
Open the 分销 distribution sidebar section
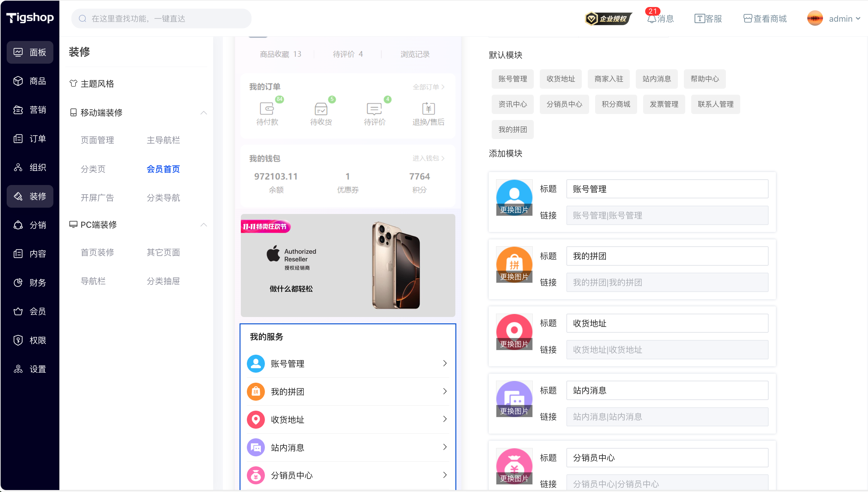(30, 225)
